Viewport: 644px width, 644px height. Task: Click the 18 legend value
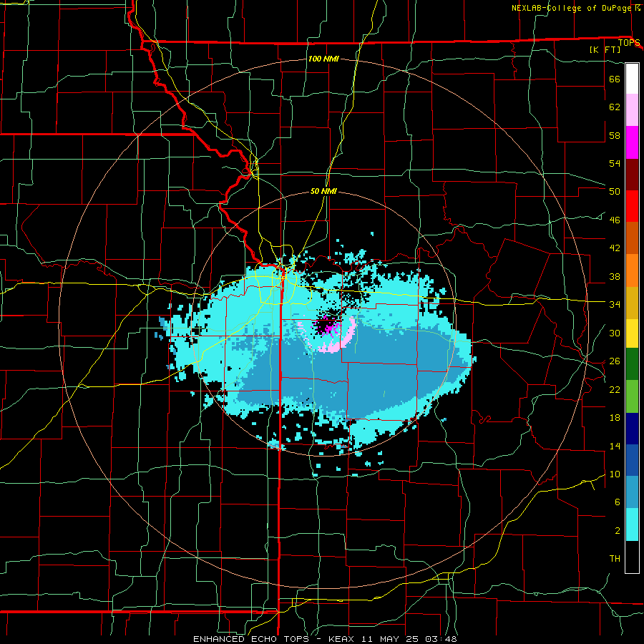[615, 418]
